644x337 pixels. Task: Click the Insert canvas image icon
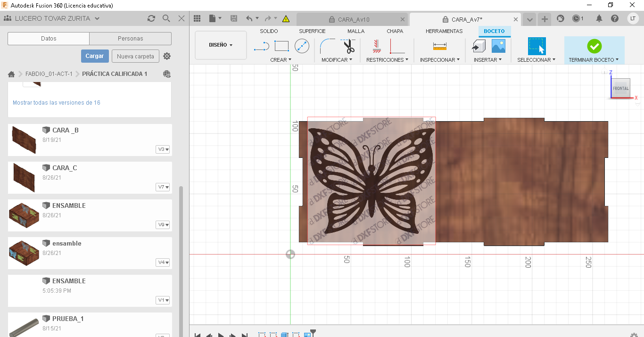point(498,46)
